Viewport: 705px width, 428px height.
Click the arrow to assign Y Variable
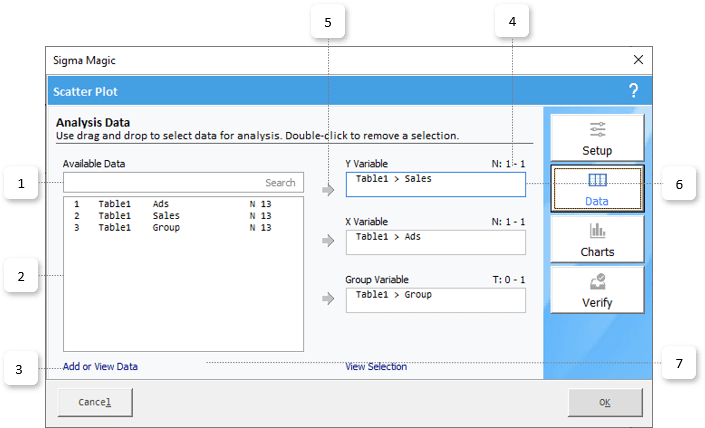click(328, 190)
